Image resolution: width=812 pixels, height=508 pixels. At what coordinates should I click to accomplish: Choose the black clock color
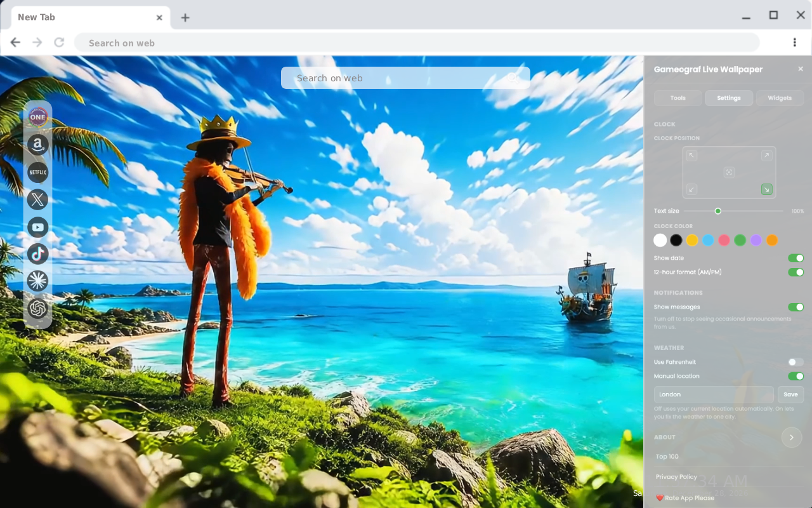pyautogui.click(x=676, y=240)
